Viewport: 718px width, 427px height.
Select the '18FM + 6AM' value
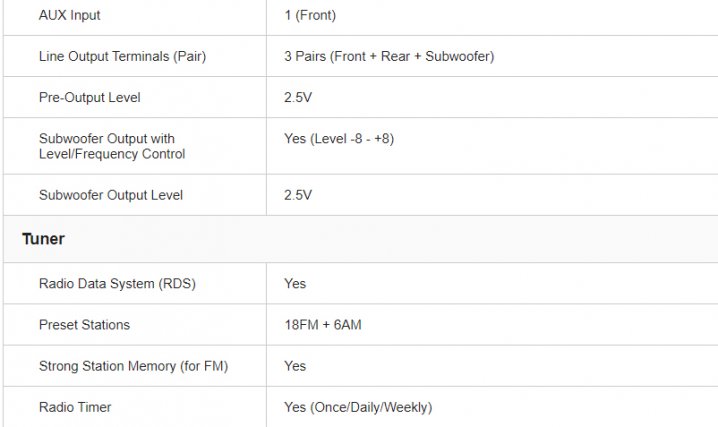click(320, 325)
